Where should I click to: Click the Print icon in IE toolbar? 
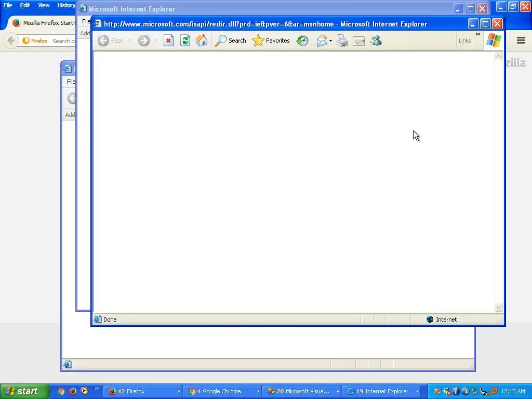point(342,41)
